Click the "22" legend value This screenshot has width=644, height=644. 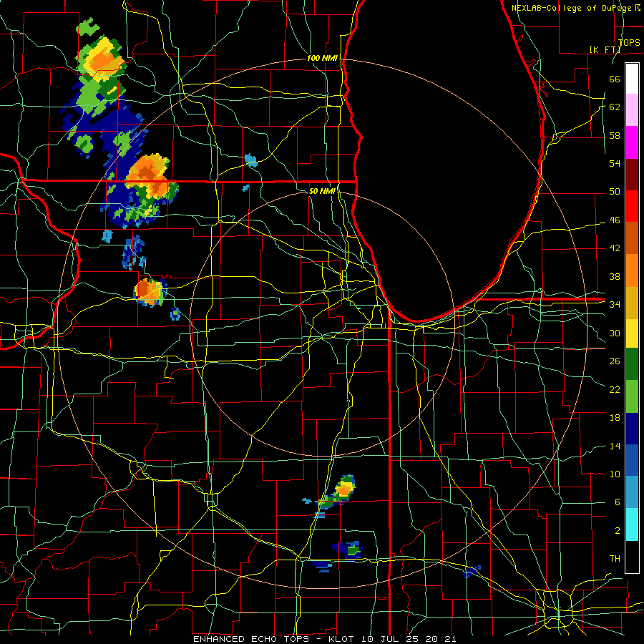tap(615, 389)
